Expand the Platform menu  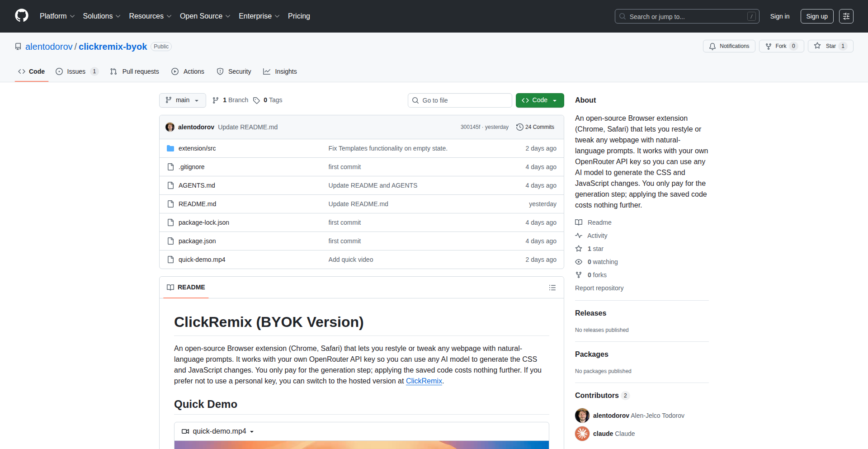pos(57,16)
